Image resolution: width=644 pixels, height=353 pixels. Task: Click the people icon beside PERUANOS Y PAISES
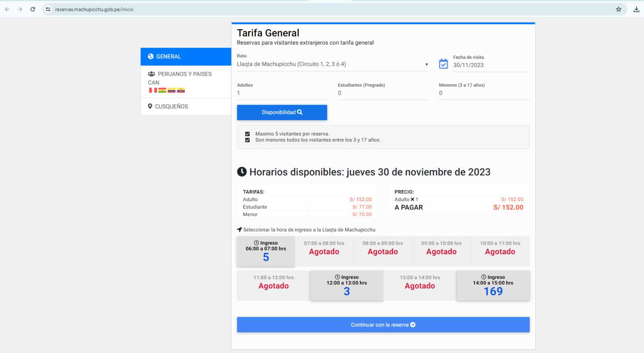tap(151, 74)
